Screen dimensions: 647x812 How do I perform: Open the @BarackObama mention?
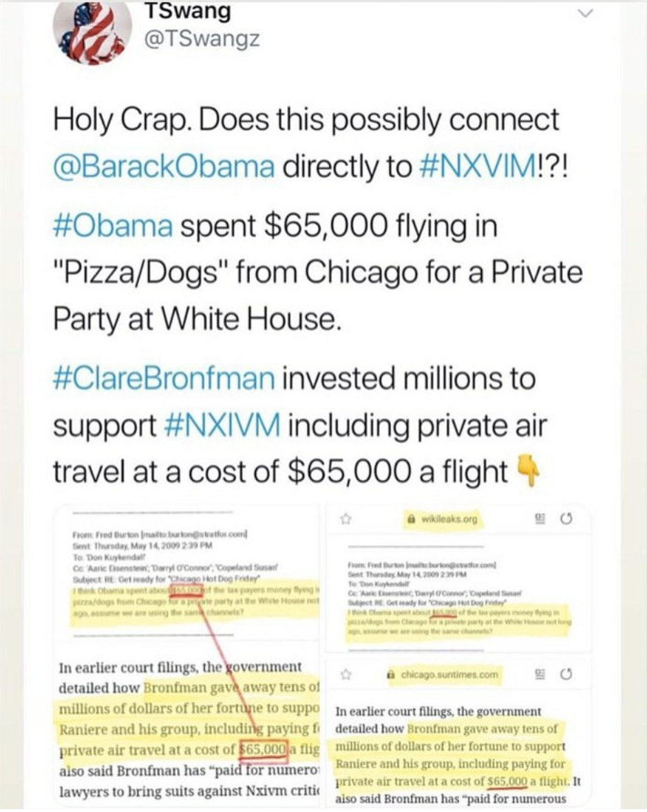tap(164, 166)
